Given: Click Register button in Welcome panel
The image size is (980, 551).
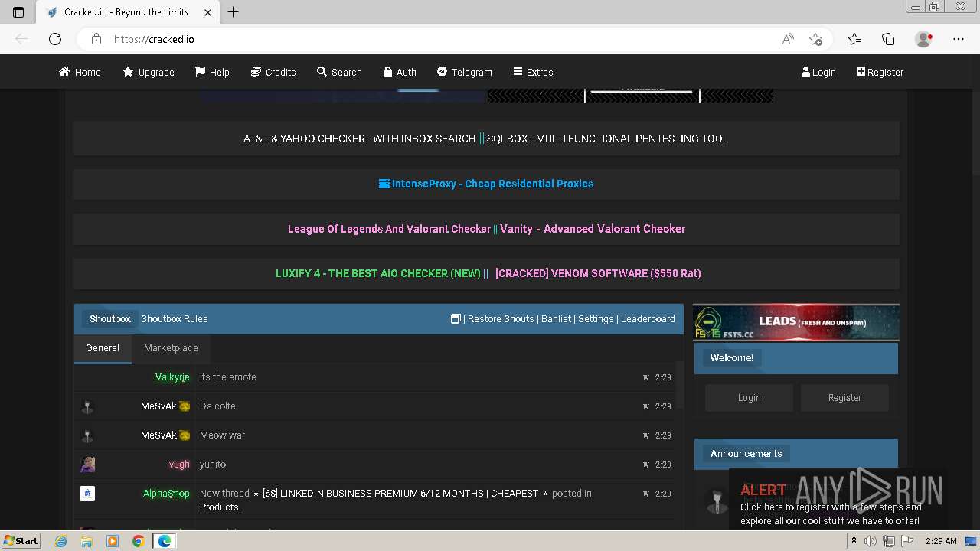Looking at the screenshot, I should (x=844, y=398).
